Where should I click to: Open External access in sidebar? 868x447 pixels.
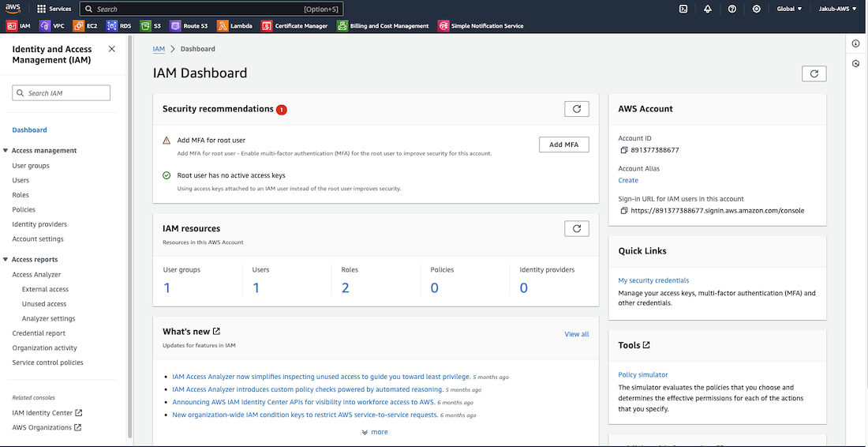46,289
